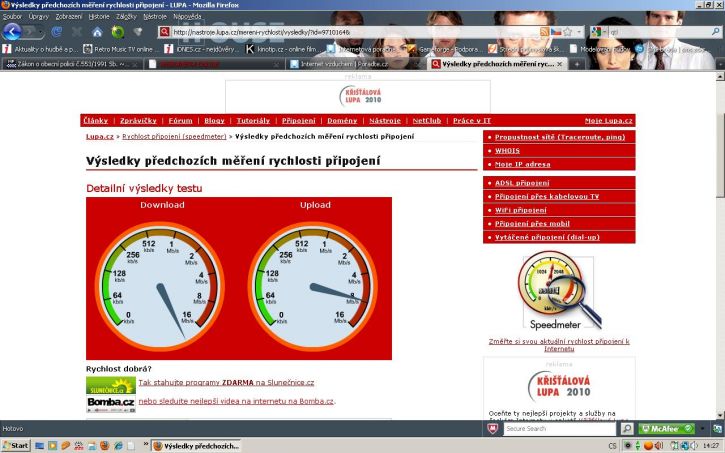Open the Nápověda menu

(187, 16)
